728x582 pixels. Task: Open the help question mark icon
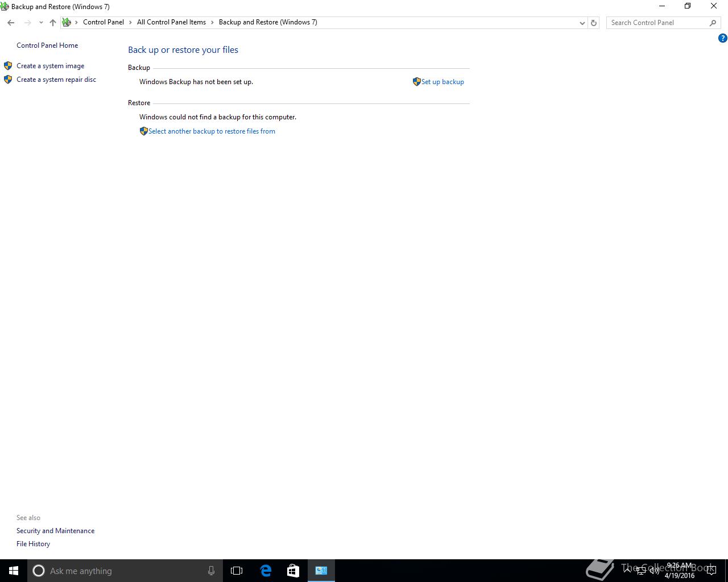(x=723, y=38)
